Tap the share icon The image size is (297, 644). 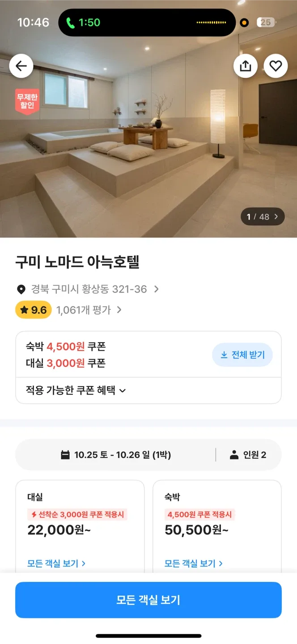(245, 66)
